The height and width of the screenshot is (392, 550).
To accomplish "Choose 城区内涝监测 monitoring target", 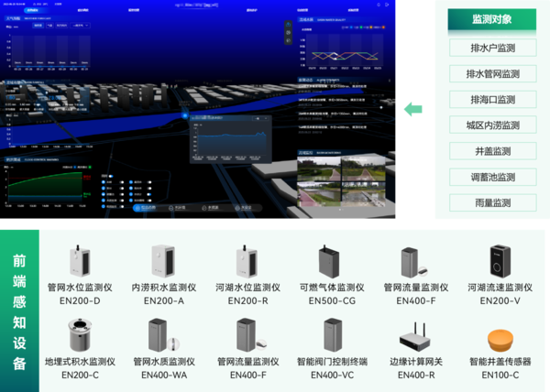I will 493,125.
